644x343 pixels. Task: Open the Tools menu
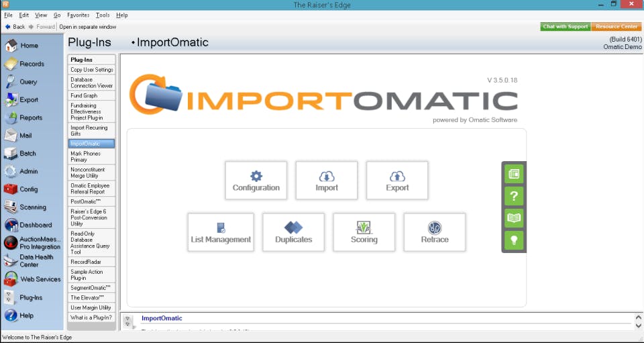pos(103,15)
